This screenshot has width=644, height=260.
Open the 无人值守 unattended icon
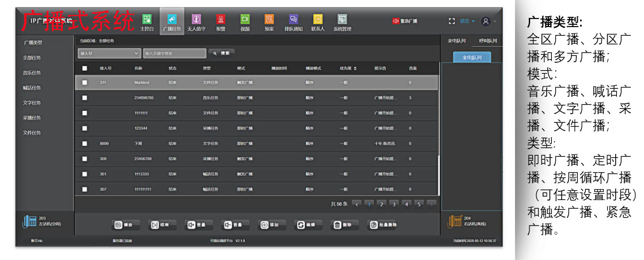(196, 21)
